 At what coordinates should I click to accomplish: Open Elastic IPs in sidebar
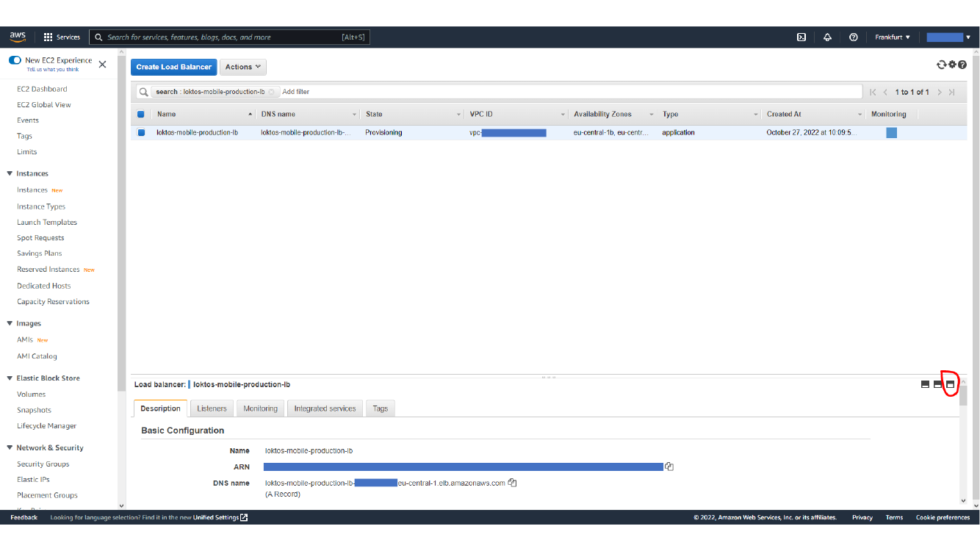click(33, 479)
